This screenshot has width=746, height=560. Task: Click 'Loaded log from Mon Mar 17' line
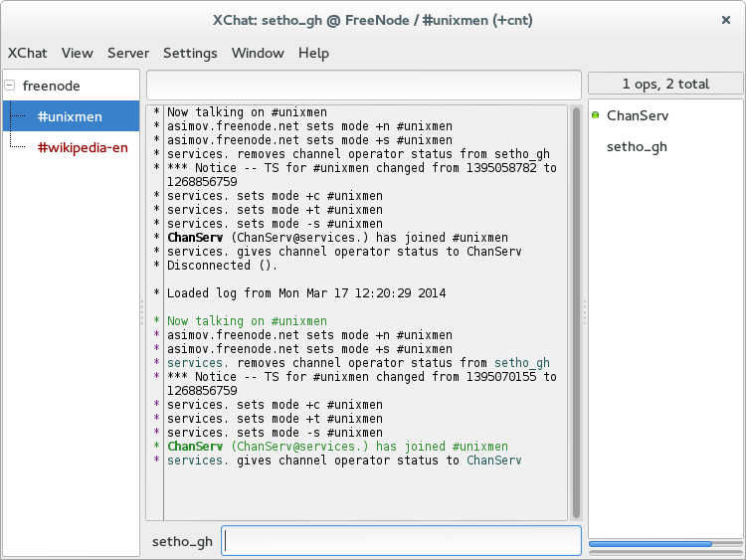pyautogui.click(x=306, y=293)
